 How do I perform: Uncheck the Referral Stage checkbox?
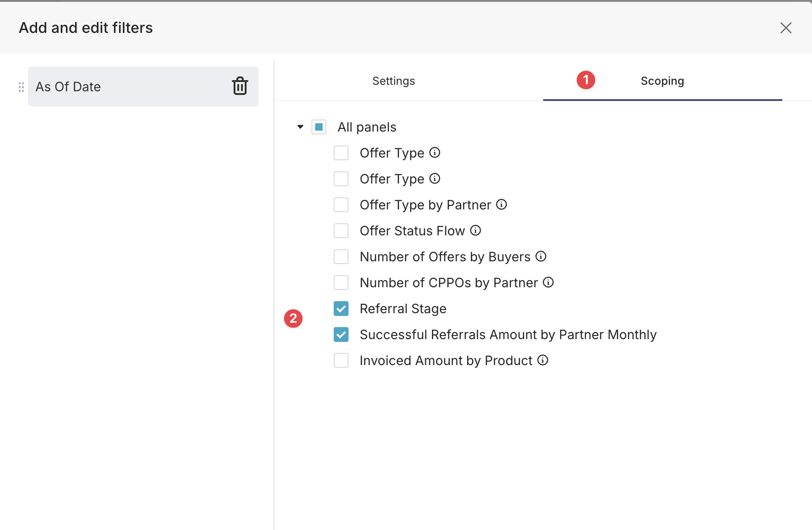tap(341, 309)
